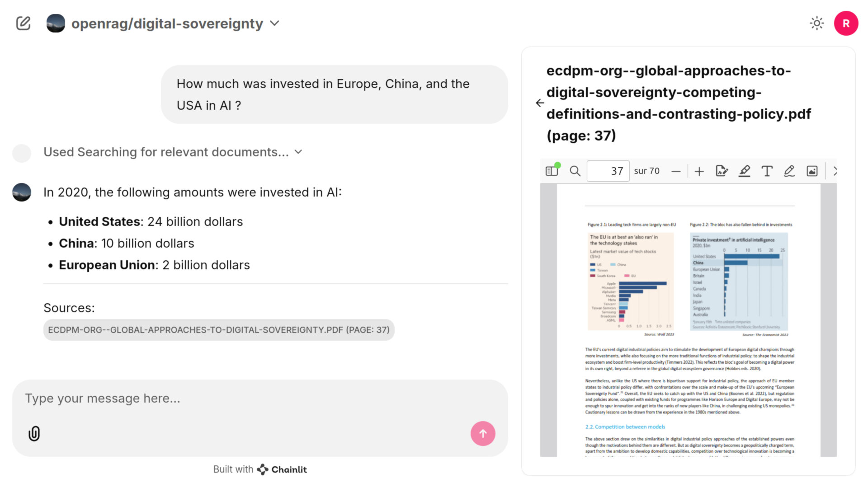Click the openrag profile avatar image
Screen dimensions: 868x488
click(x=56, y=23)
